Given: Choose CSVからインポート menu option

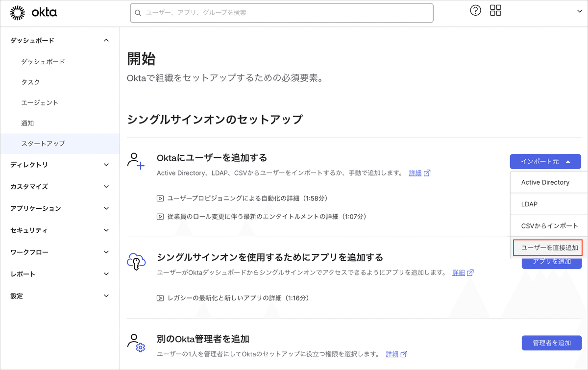Looking at the screenshot, I should click(550, 226).
